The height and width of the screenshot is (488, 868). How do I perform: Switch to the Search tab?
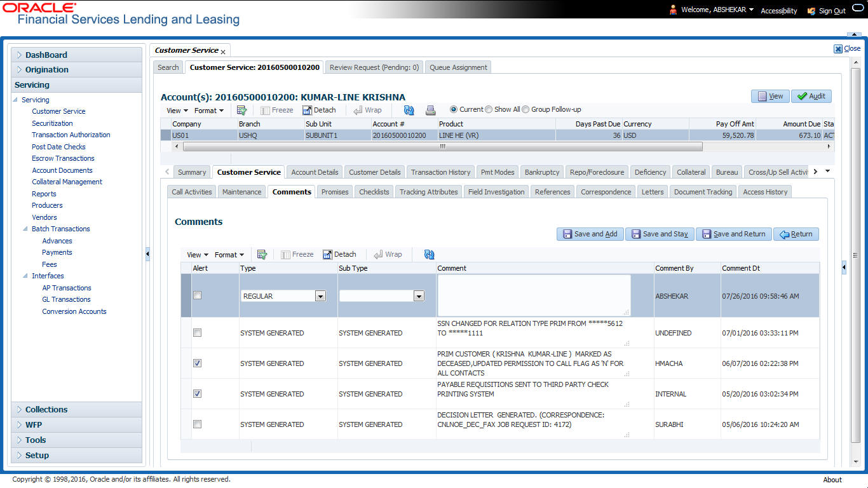pyautogui.click(x=168, y=67)
